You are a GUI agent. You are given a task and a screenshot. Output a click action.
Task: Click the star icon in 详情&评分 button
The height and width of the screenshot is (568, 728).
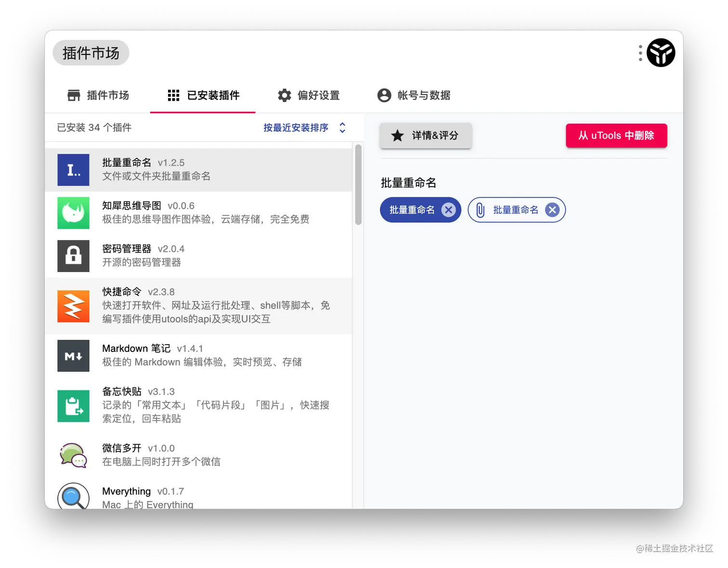397,136
